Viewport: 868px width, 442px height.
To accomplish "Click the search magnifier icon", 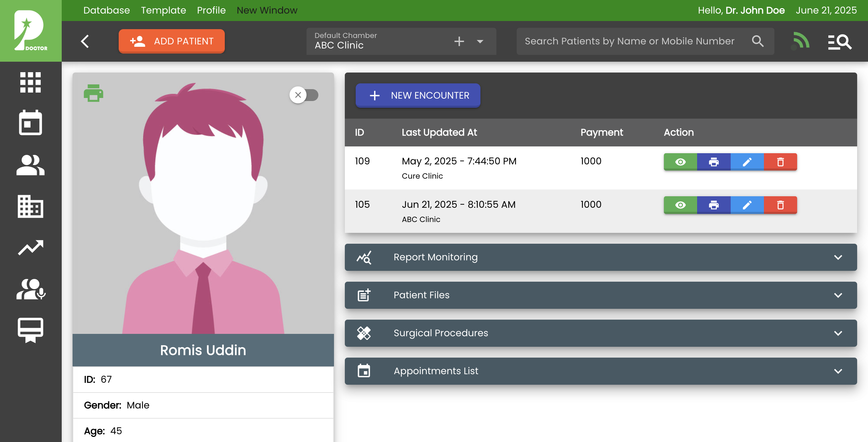I will tap(758, 41).
